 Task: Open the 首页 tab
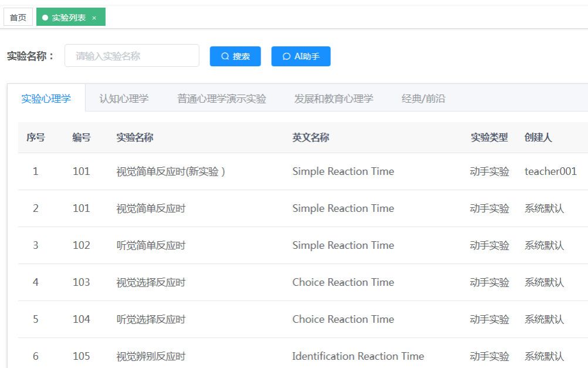pos(18,18)
